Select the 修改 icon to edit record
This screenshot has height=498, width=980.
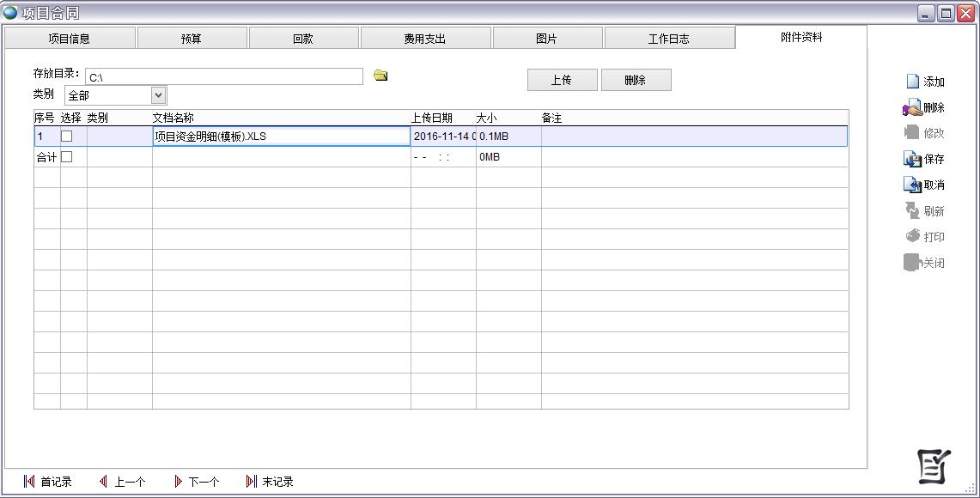pos(924,132)
